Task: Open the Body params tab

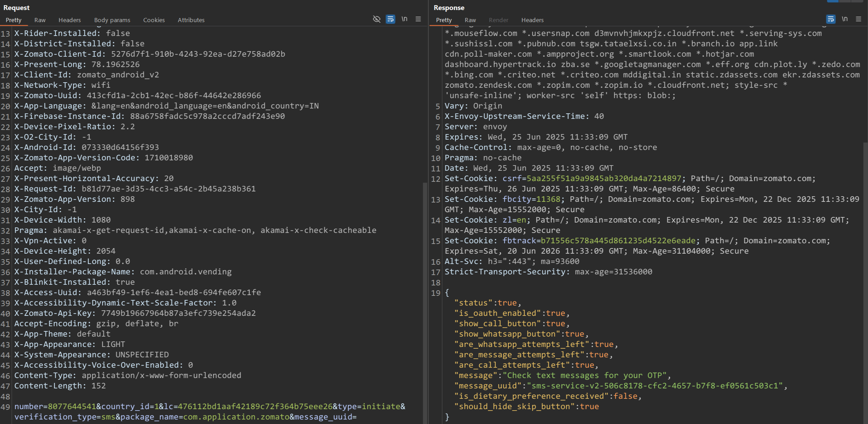Action: pos(112,20)
